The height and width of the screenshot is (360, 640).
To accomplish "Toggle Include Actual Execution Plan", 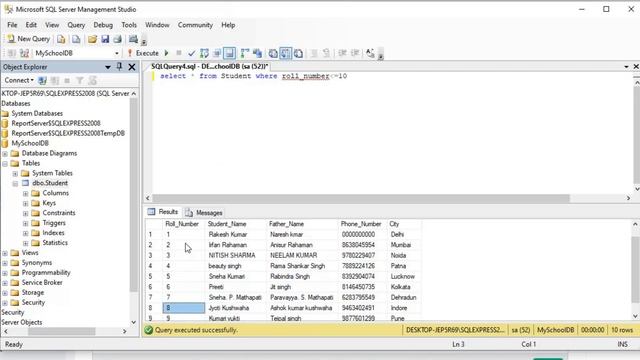I will (x=244, y=53).
